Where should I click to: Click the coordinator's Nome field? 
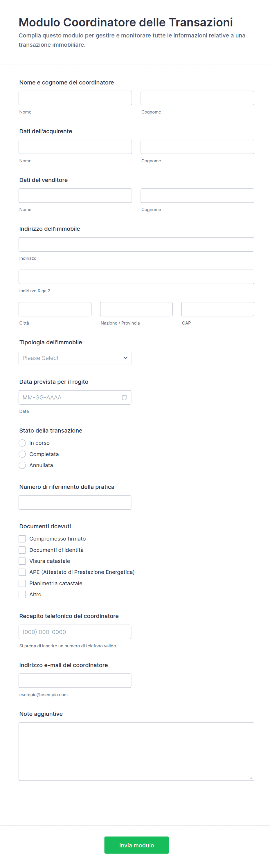click(x=75, y=98)
